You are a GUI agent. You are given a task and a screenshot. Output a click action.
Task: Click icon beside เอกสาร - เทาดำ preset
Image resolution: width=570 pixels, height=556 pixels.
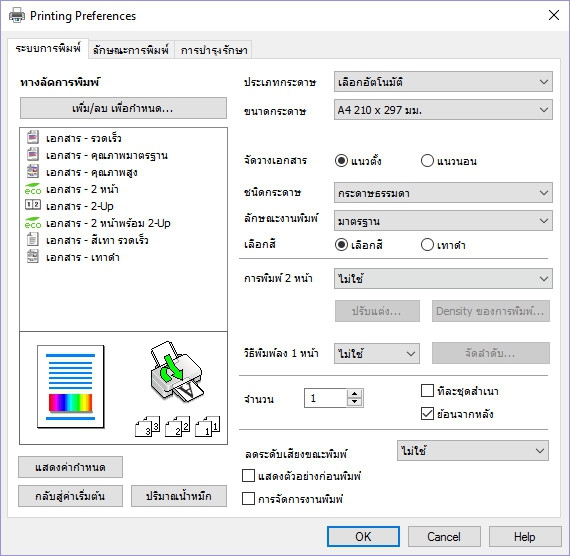point(33,257)
